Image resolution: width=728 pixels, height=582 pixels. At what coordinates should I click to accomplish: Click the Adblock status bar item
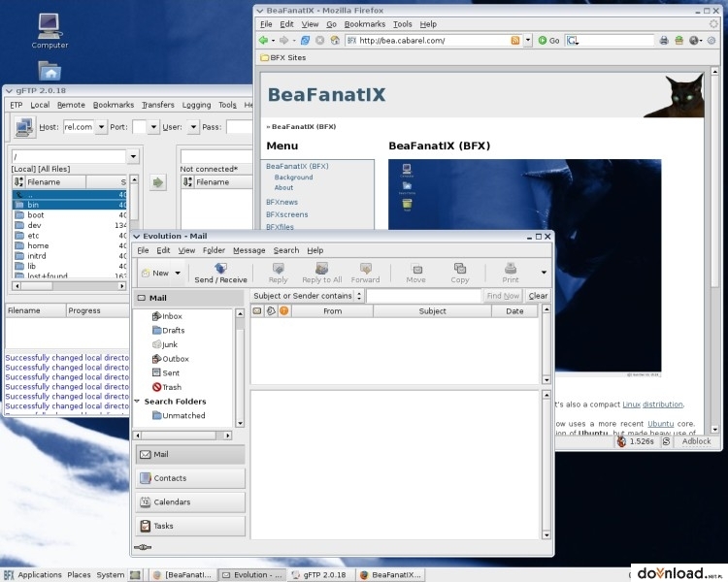[696, 441]
